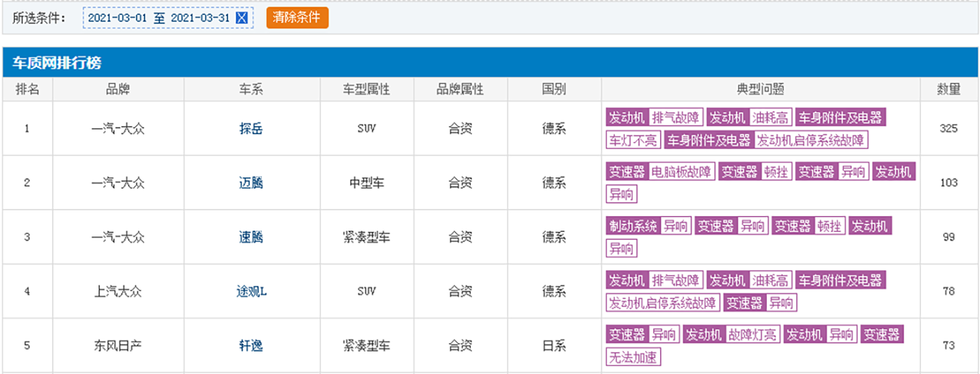Image resolution: width=980 pixels, height=374 pixels.
Task: Click the SUV cell in the 探岳 row
Action: 367,129
